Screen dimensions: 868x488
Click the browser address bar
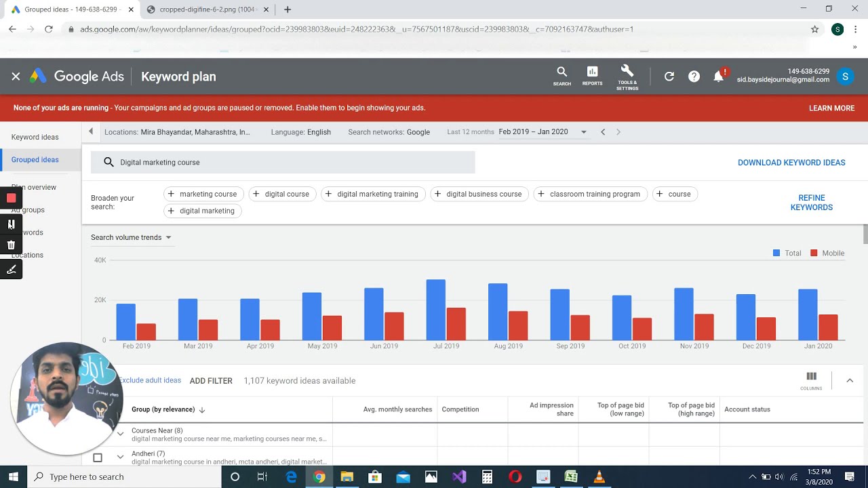click(434, 29)
